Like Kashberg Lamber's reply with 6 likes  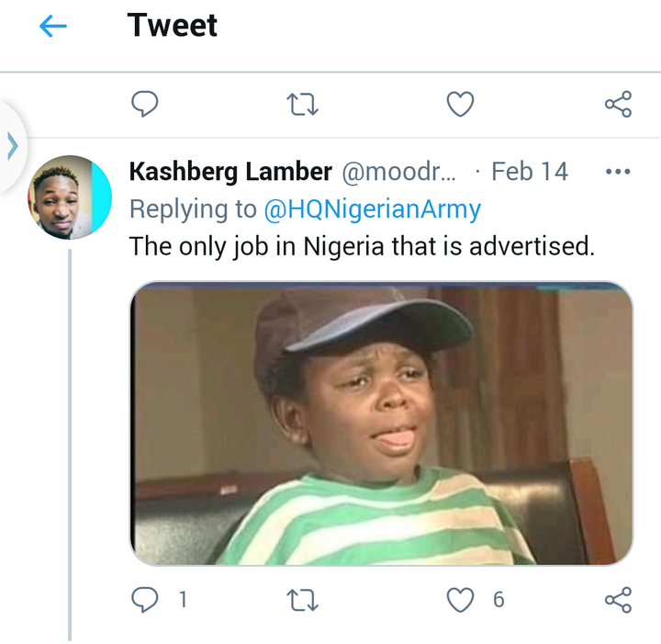460,600
